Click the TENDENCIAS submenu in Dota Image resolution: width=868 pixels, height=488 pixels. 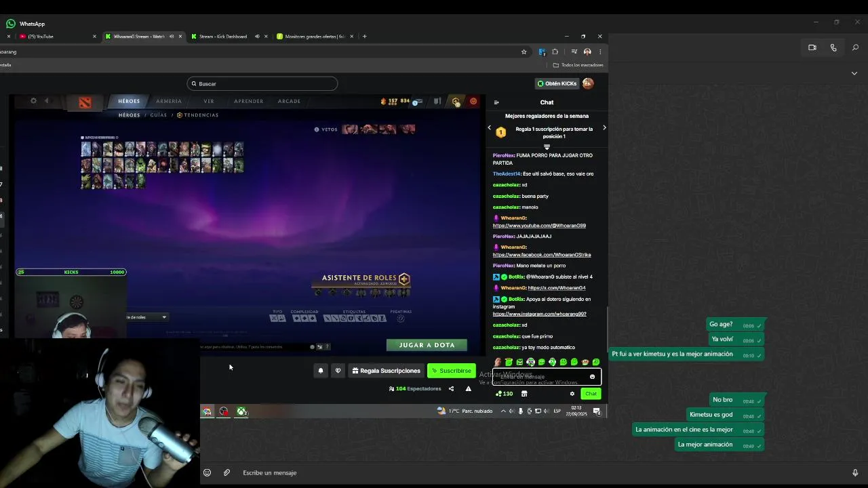(197, 115)
